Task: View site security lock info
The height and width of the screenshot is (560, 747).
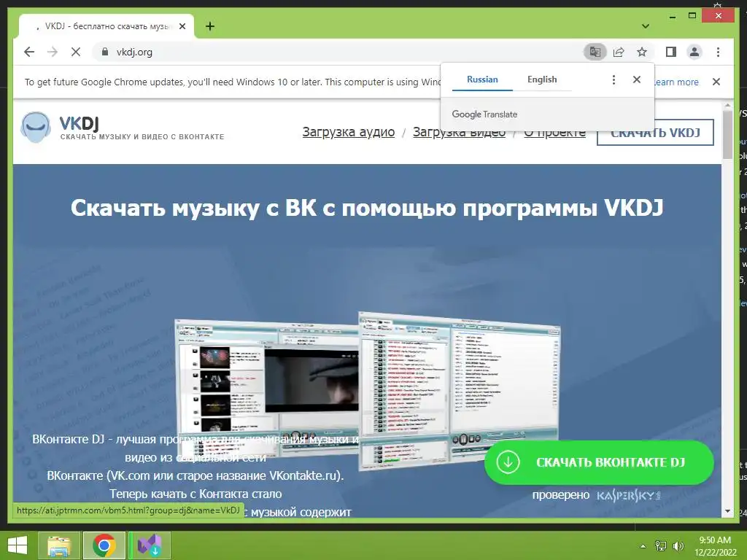Action: click(105, 52)
